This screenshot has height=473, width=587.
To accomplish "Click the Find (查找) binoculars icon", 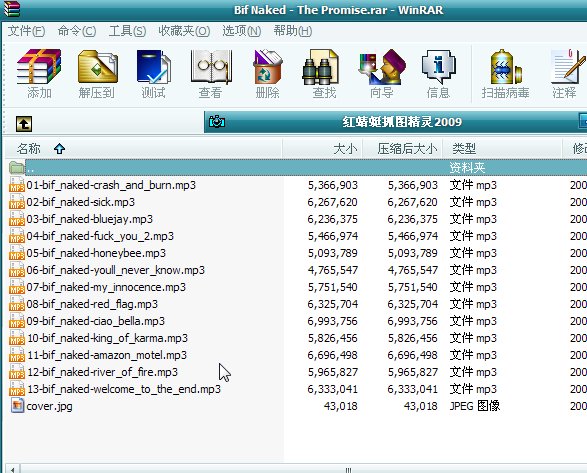I will (321, 67).
